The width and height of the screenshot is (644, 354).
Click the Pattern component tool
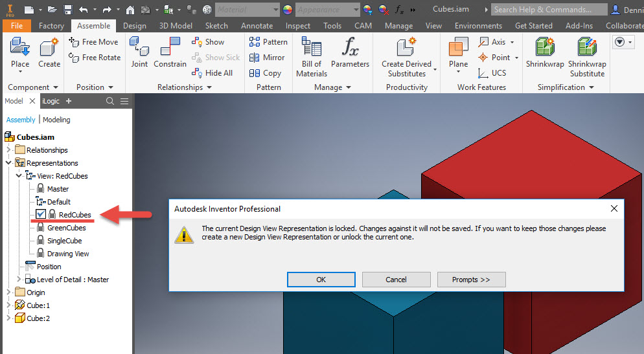(x=268, y=42)
